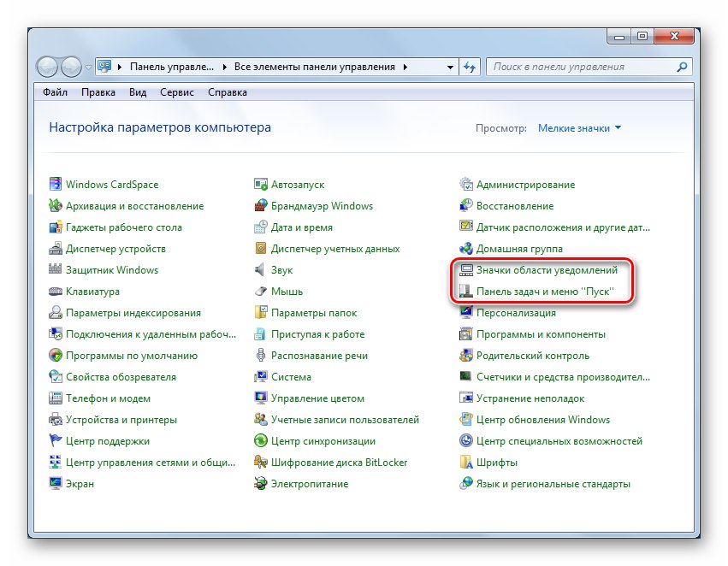
Task: Click the Автозапуск icon
Action: 261,184
